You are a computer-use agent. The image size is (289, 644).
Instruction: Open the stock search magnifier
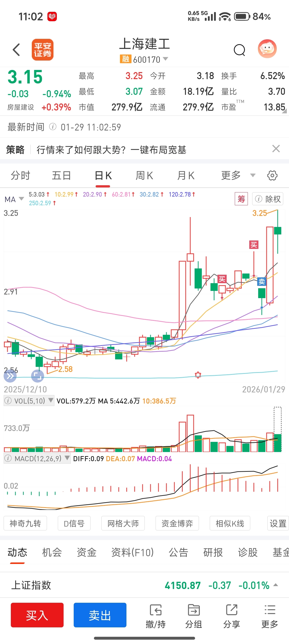click(x=239, y=50)
